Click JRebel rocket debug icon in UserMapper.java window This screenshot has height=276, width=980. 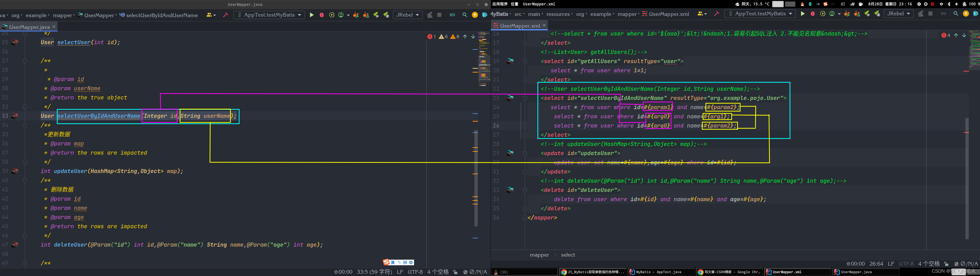(x=386, y=15)
